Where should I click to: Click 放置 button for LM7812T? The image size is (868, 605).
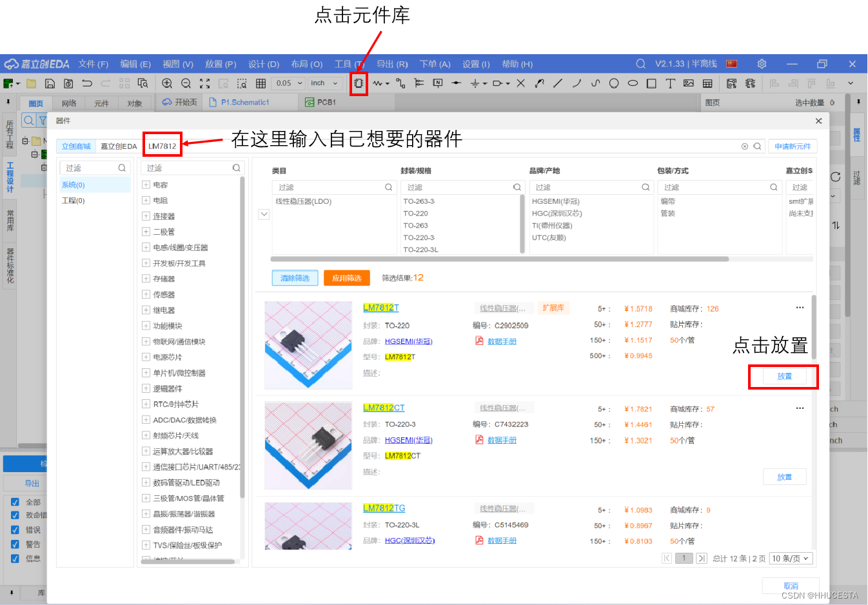click(x=784, y=377)
